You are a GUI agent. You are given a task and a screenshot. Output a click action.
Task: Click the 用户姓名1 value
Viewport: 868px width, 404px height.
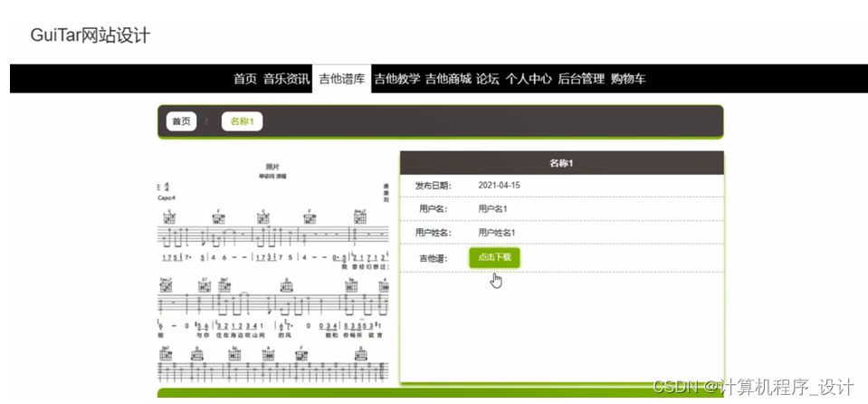tap(497, 232)
